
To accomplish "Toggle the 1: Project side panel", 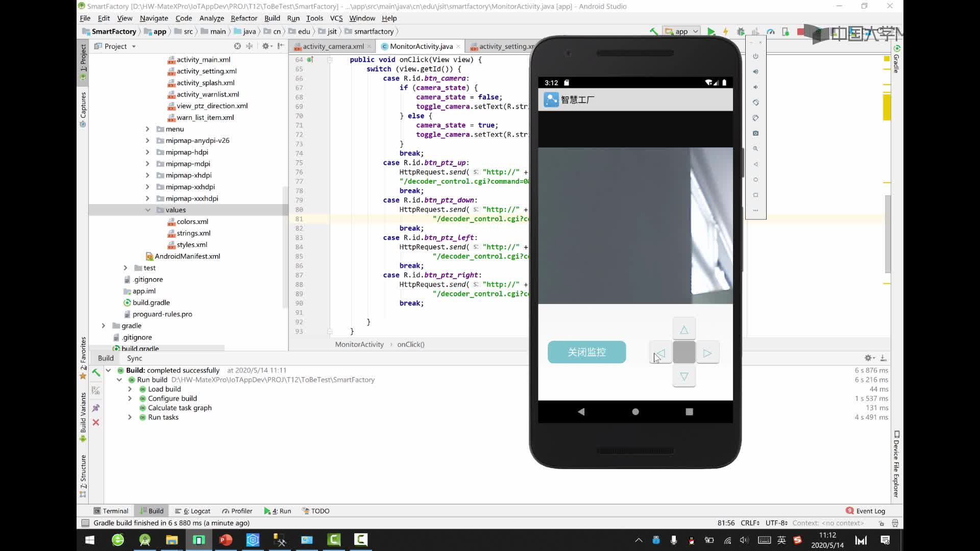I will coord(83,62).
